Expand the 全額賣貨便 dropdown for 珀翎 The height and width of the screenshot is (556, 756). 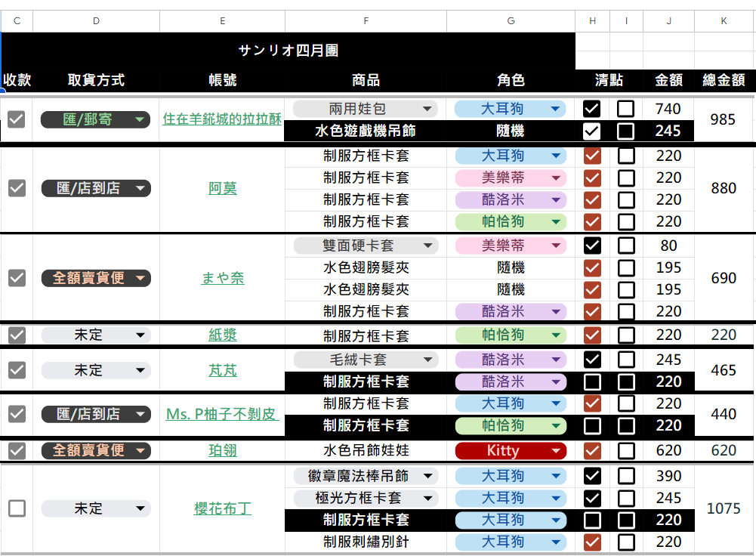96,450
